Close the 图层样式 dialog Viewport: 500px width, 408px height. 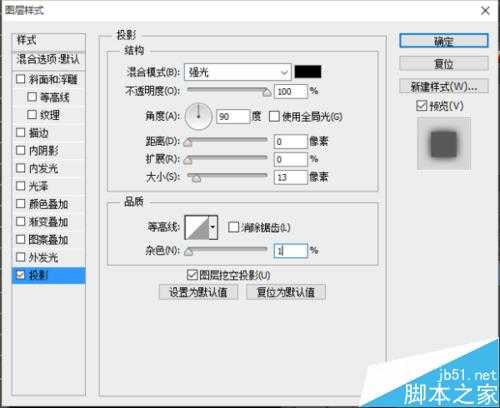pos(485,11)
